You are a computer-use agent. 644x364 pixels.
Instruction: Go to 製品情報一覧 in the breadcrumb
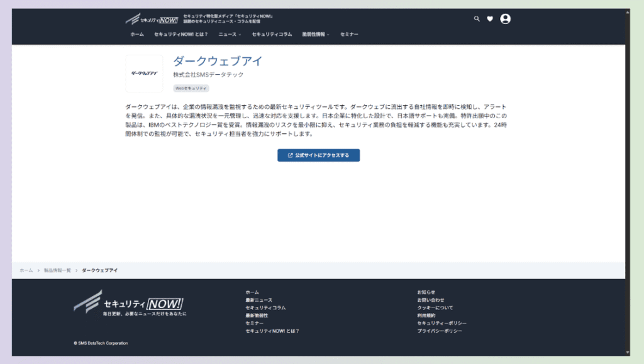point(57,270)
